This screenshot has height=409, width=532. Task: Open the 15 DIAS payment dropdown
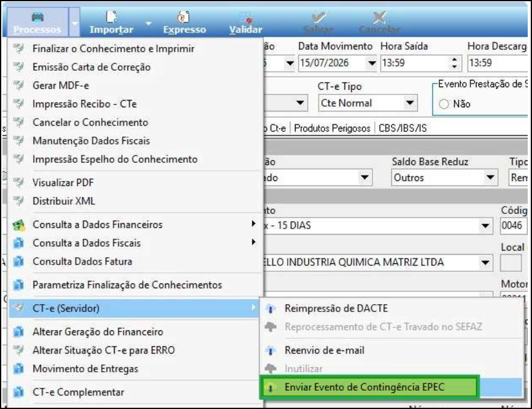pyautogui.click(x=485, y=226)
